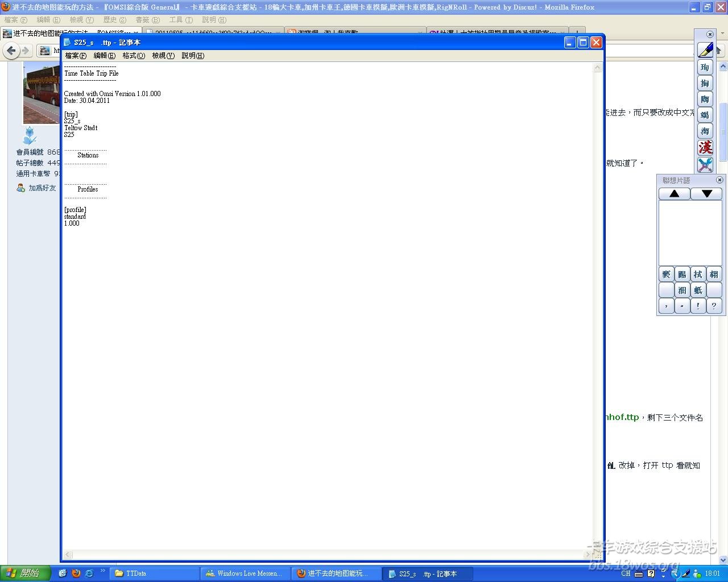Open IME tools wrench-screwdriver icon
The image size is (728, 582).
705,165
